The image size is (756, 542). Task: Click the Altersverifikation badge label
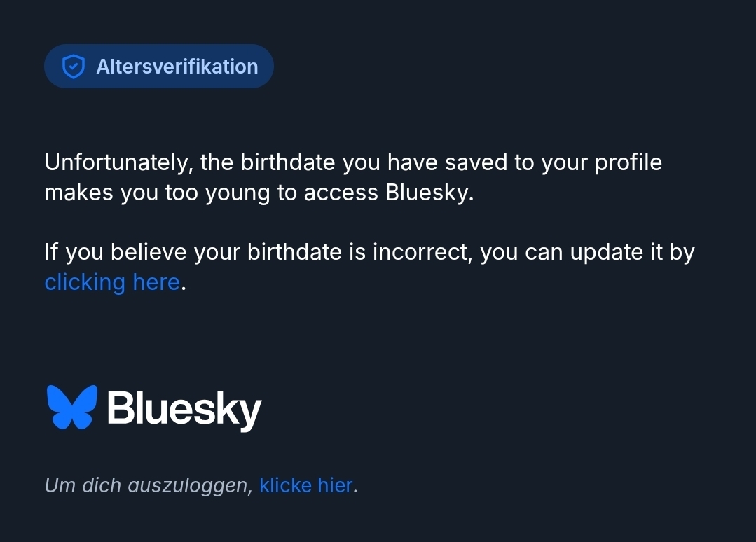coord(177,67)
